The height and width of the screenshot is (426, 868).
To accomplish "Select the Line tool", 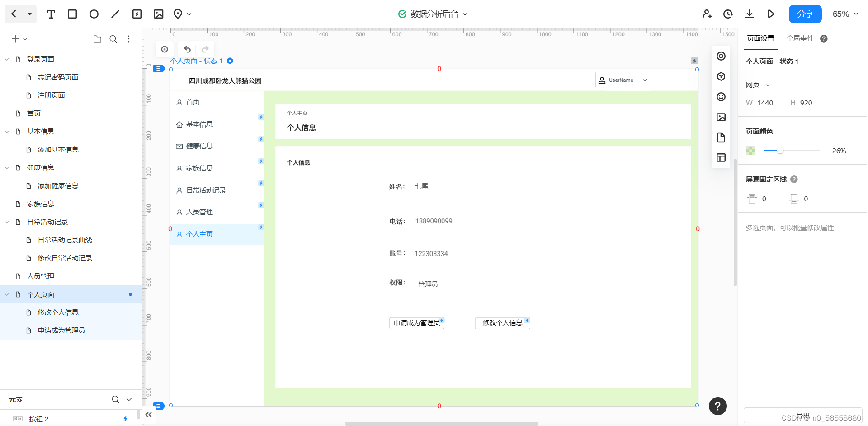I will tap(115, 14).
